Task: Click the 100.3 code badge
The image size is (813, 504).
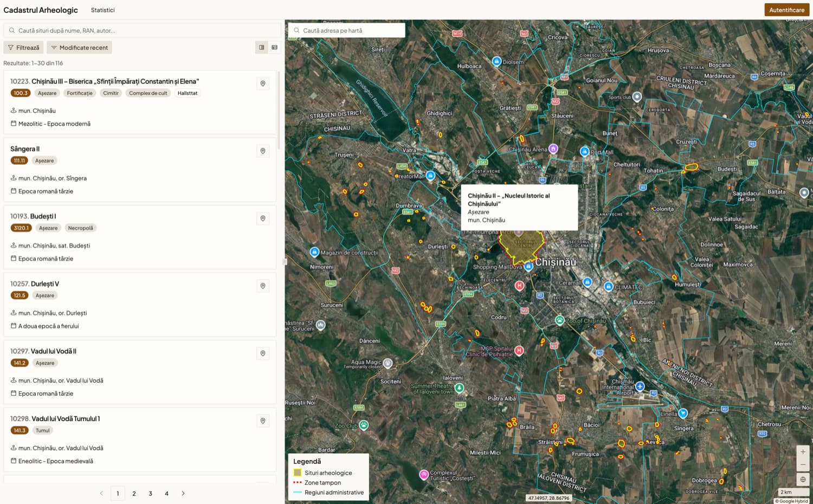Action: point(21,93)
